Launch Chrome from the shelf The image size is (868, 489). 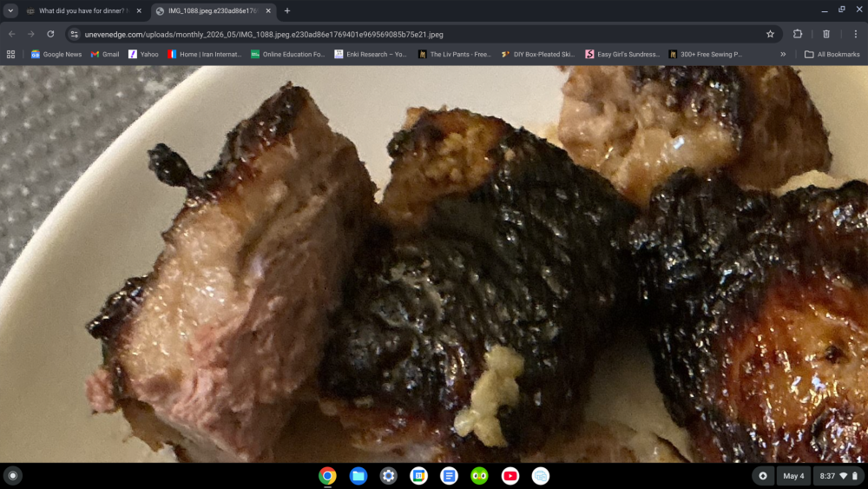click(328, 476)
